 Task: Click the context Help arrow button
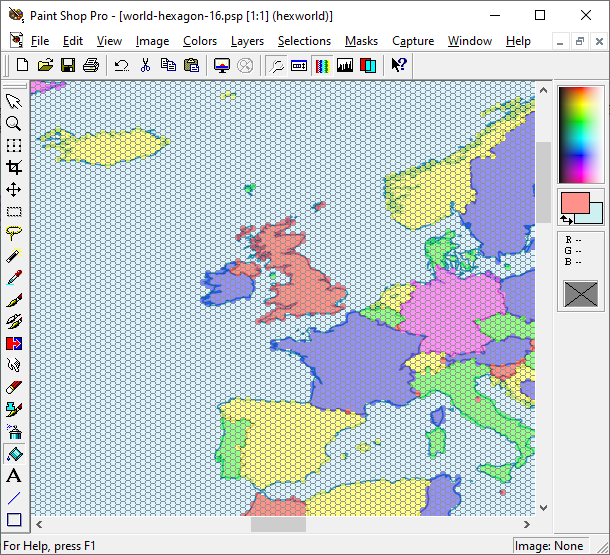399,65
